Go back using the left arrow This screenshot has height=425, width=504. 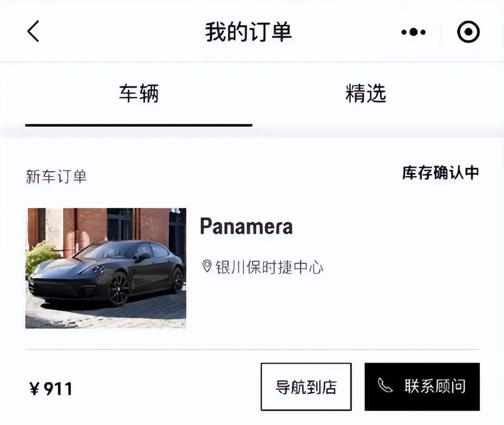[33, 31]
